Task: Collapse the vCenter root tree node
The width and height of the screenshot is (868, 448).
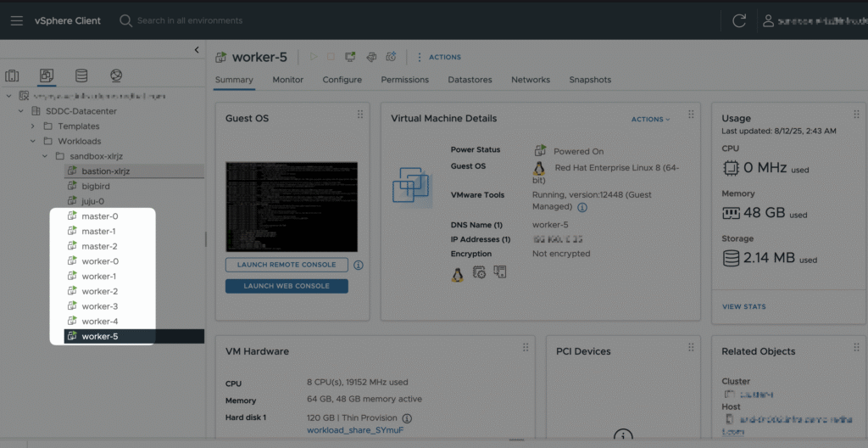Action: point(8,96)
